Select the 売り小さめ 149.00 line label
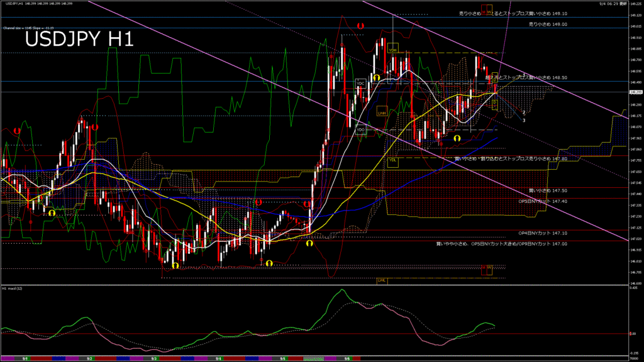The image size is (644, 362). (x=548, y=24)
